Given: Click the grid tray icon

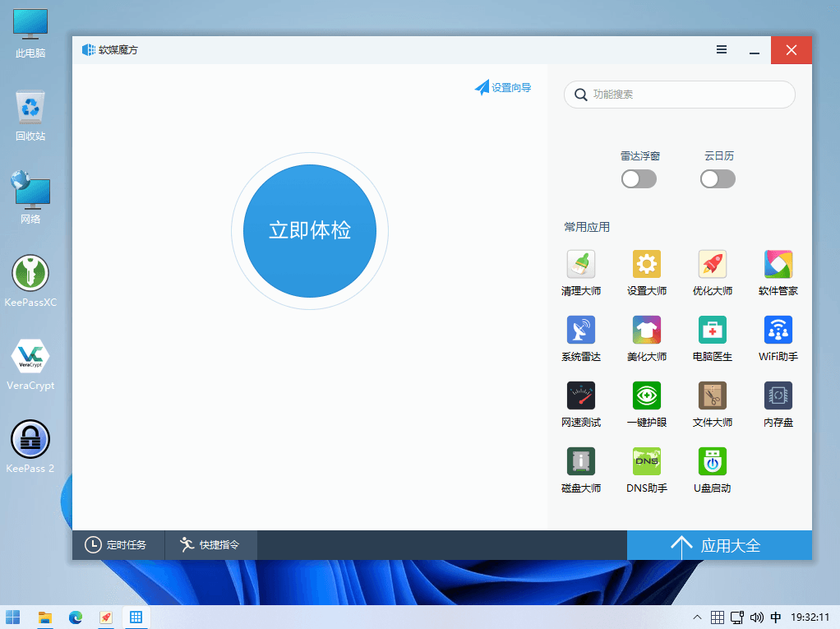Looking at the screenshot, I should point(718,617).
